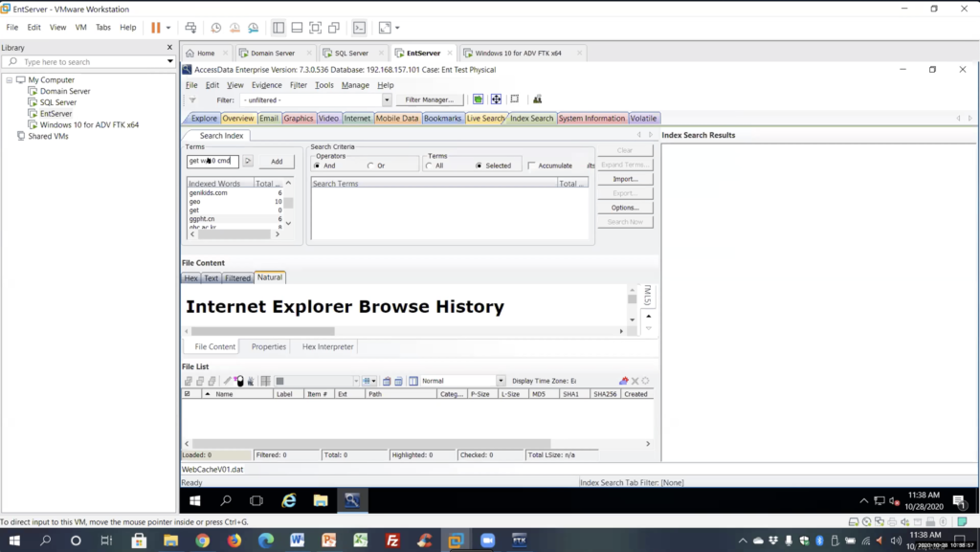The width and height of the screenshot is (980, 552).
Task: Select the Hex file content tab
Action: pos(190,277)
